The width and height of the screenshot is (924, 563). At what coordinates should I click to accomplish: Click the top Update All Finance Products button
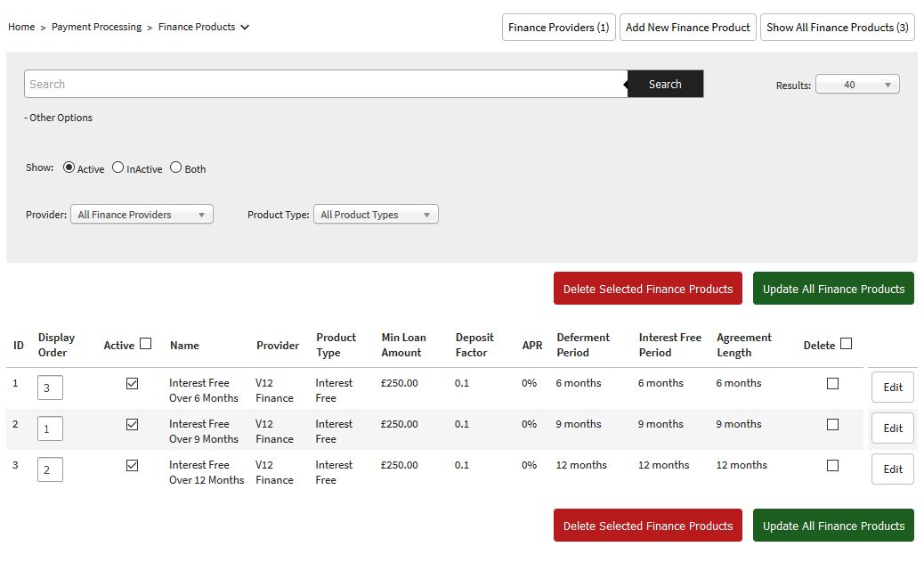(x=832, y=289)
